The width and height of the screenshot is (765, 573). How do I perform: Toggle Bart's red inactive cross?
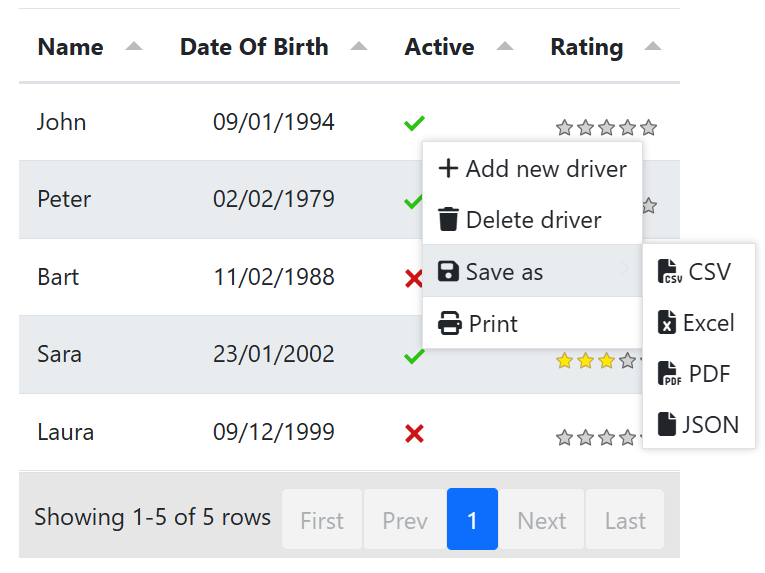click(x=414, y=278)
